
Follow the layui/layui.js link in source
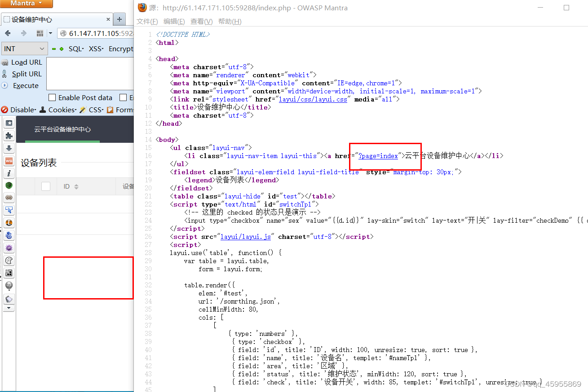pyautogui.click(x=246, y=237)
